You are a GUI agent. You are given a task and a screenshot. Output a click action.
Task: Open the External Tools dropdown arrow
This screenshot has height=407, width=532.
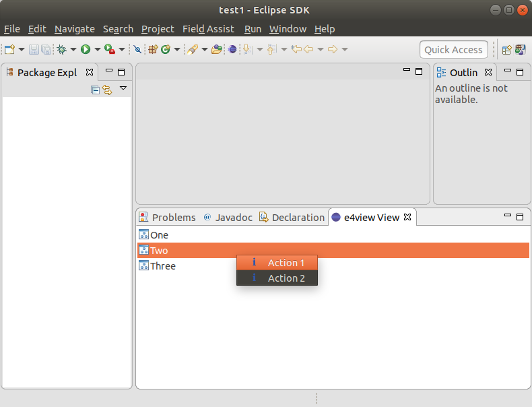[x=122, y=50]
